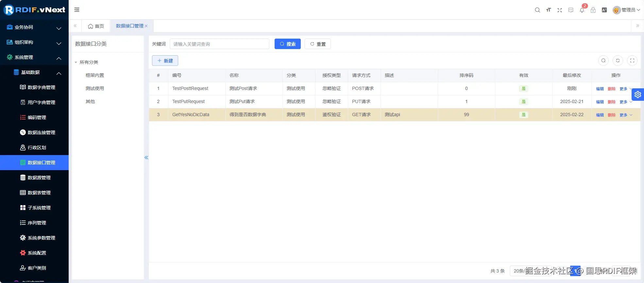Open 数据表管理 menu item

(34, 193)
